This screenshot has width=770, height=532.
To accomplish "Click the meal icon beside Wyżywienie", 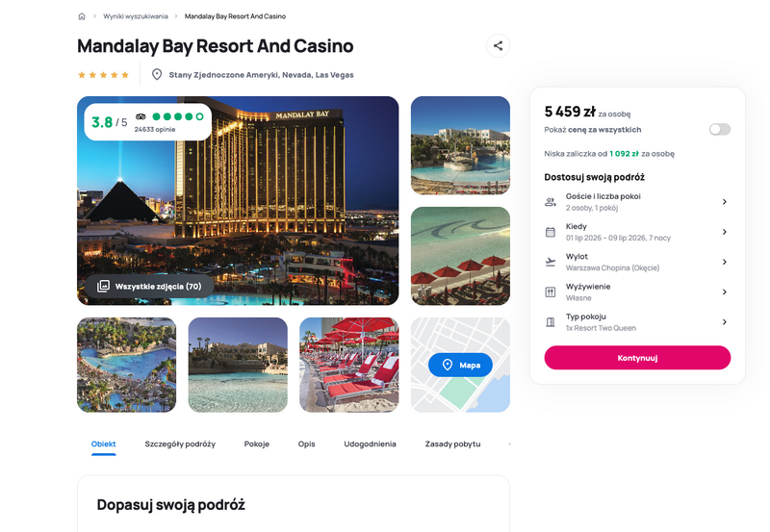I will click(551, 292).
